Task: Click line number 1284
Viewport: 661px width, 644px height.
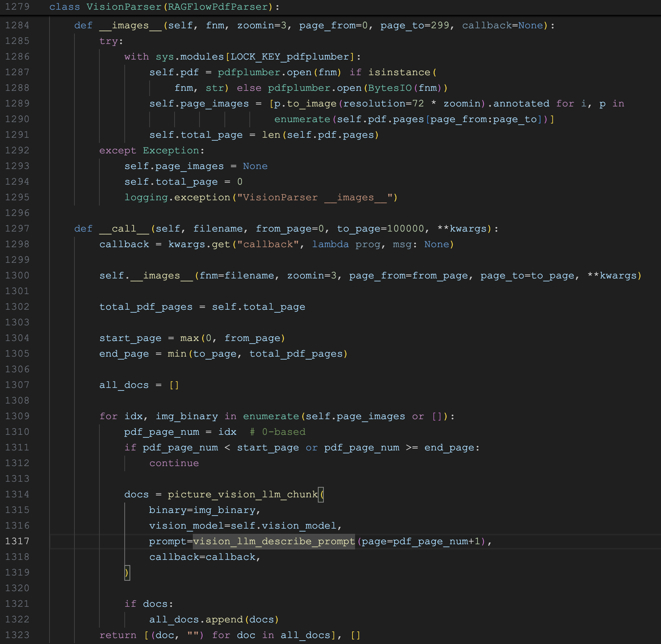Action: 17,25
